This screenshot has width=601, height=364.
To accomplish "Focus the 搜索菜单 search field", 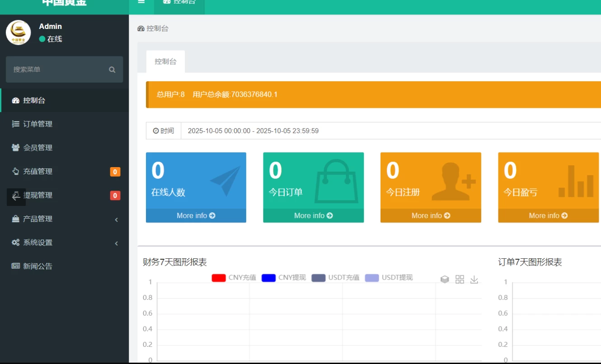I will 64,69.
